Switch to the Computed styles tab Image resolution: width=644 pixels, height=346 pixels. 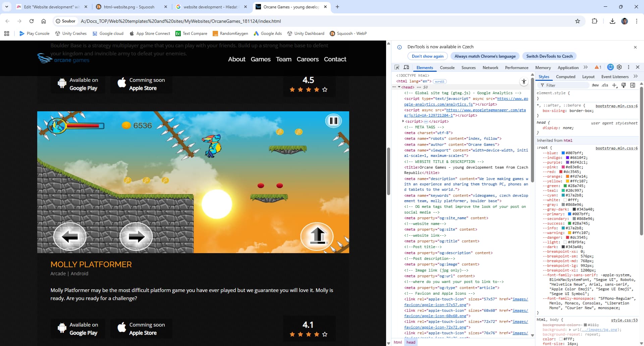(566, 76)
